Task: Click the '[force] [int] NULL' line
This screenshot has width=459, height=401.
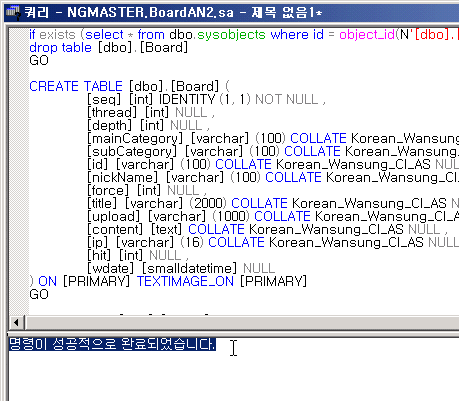Action: [146, 190]
